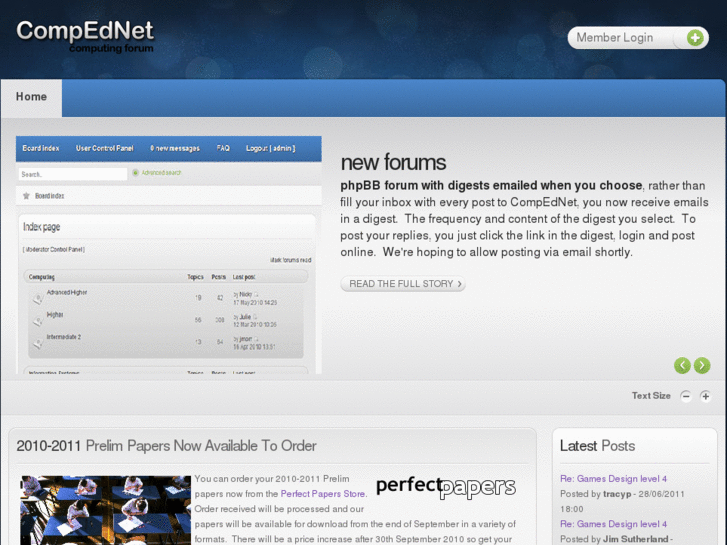Screen dimensions: 727x545
Task: Open the new forums screenshot thumbnail
Action: coord(169,255)
